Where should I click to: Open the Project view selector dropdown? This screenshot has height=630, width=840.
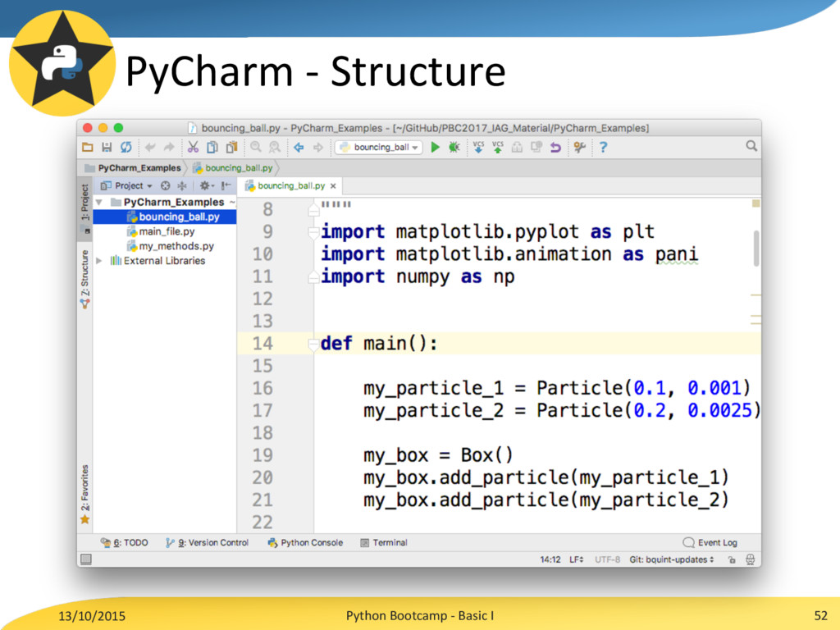126,185
